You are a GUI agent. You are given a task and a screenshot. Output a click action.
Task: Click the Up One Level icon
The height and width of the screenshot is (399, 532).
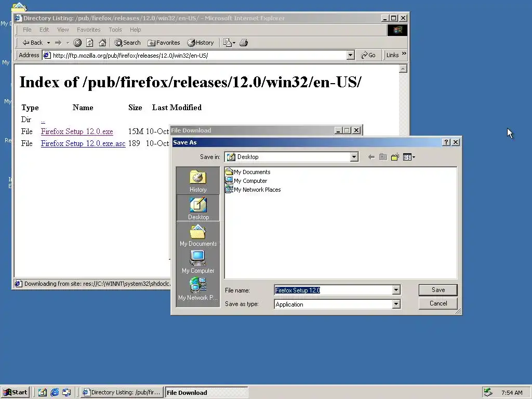coord(383,157)
